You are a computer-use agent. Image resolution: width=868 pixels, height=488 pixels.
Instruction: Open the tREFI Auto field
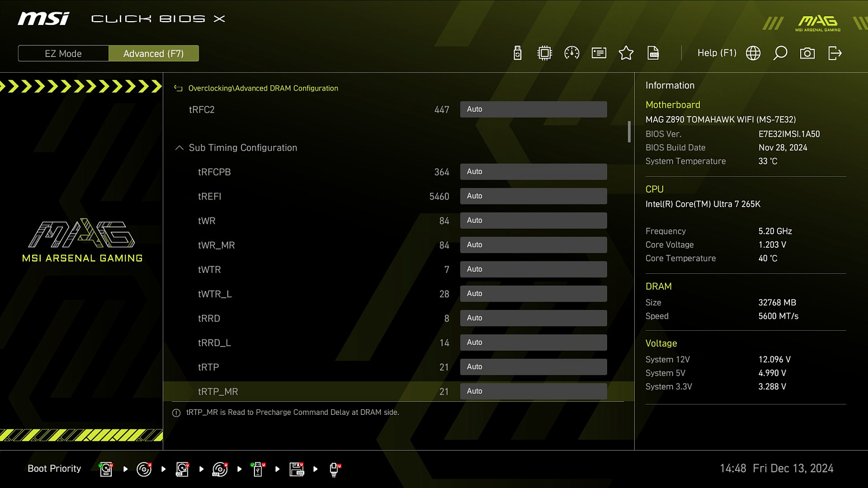pyautogui.click(x=533, y=196)
